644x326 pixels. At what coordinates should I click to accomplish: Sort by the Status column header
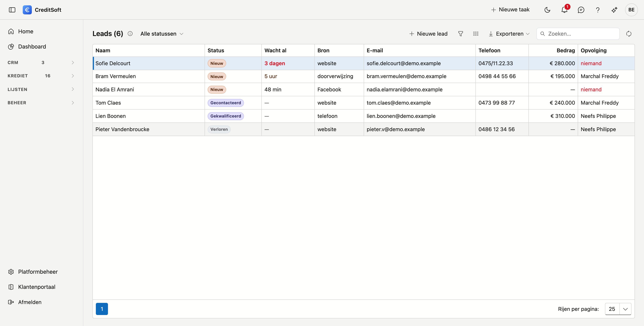coord(233,51)
